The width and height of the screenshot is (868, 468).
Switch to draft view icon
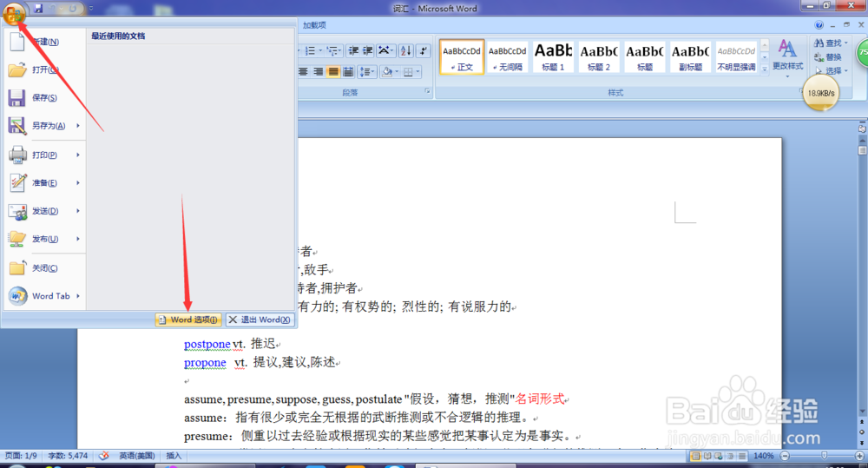pos(742,456)
